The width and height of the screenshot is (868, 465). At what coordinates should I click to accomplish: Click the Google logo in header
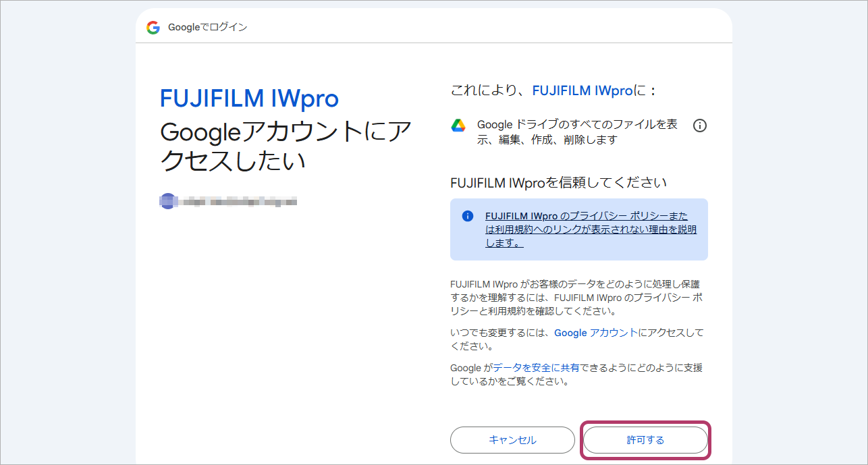[x=153, y=28]
